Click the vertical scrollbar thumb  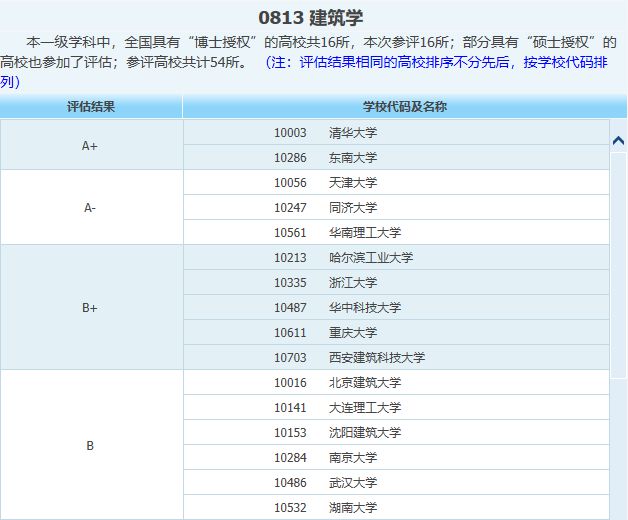tap(618, 265)
